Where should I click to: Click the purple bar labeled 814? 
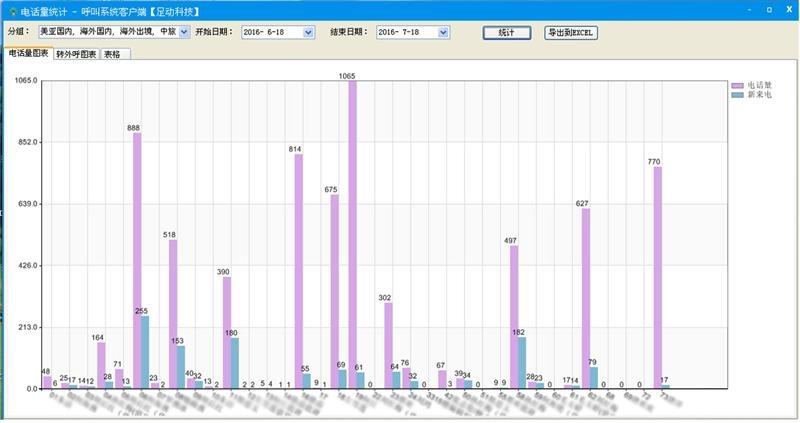(x=298, y=270)
